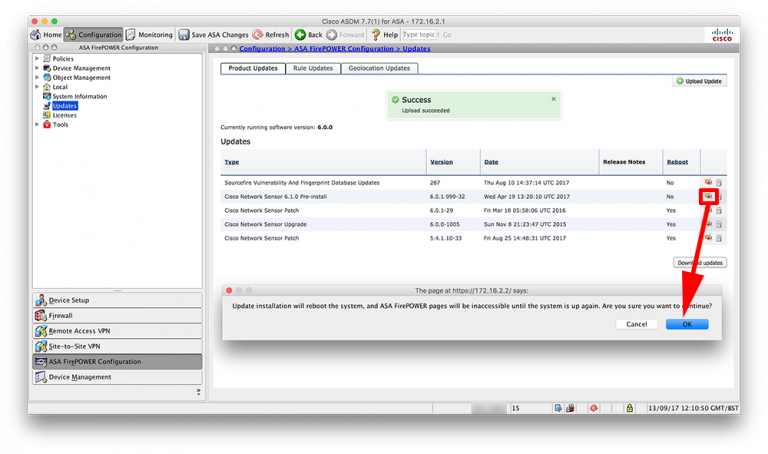This screenshot has width=768, height=454.
Task: Select Tools in the tree
Action: pyautogui.click(x=60, y=124)
